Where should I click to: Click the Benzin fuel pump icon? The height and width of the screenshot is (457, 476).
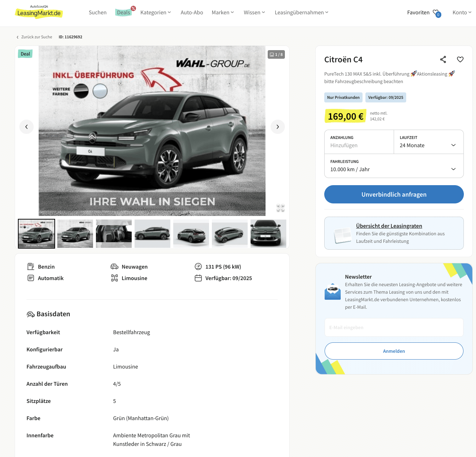tap(31, 266)
